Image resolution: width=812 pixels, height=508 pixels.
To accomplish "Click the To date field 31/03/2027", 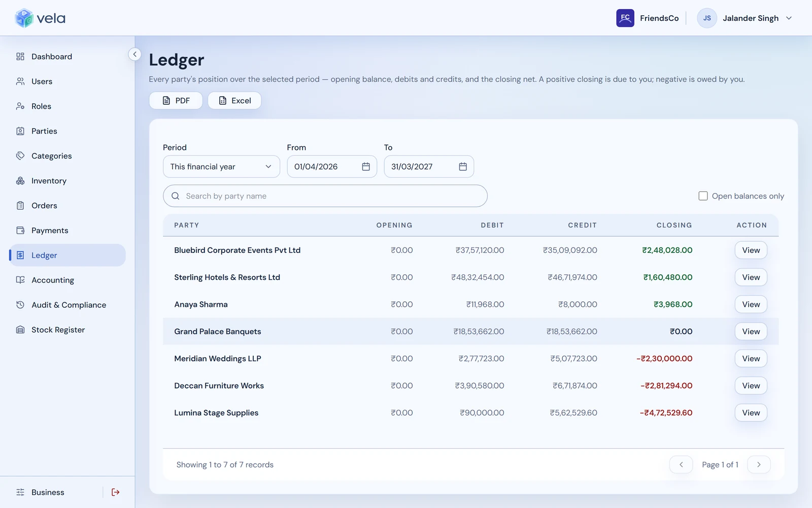I will click(429, 167).
